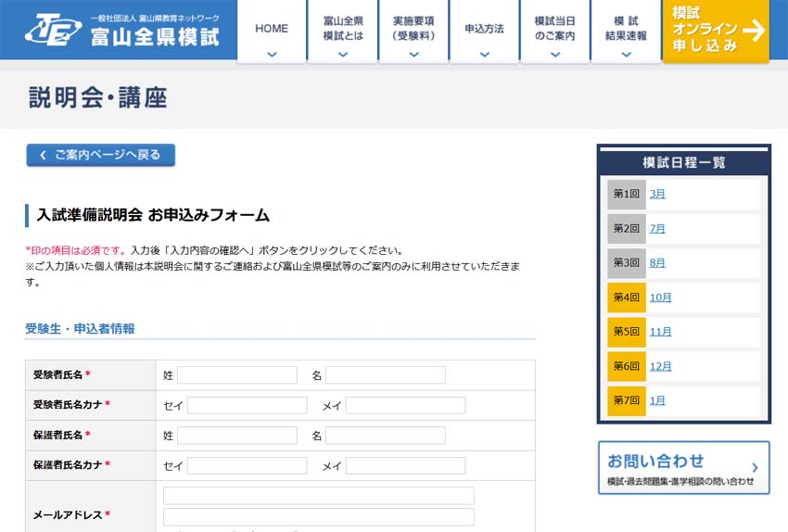Focus the 受験者氏名 姓 input field
Viewport: 788px width, 532px height.
(x=236, y=375)
